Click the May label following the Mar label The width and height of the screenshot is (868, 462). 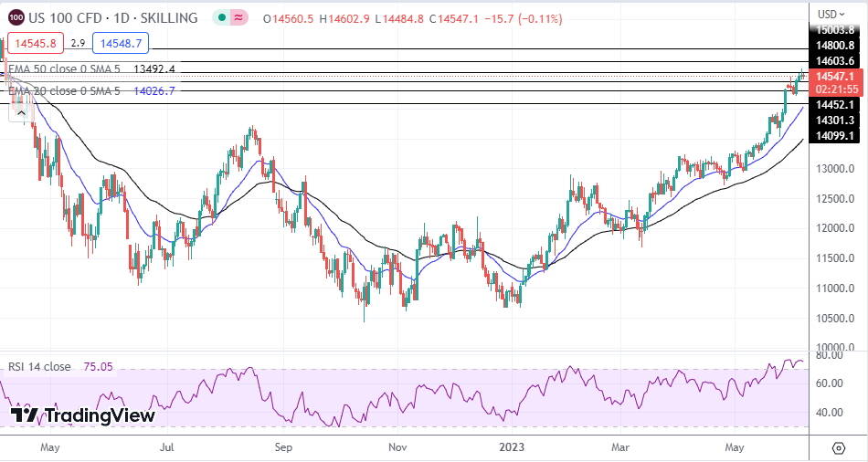(x=735, y=446)
